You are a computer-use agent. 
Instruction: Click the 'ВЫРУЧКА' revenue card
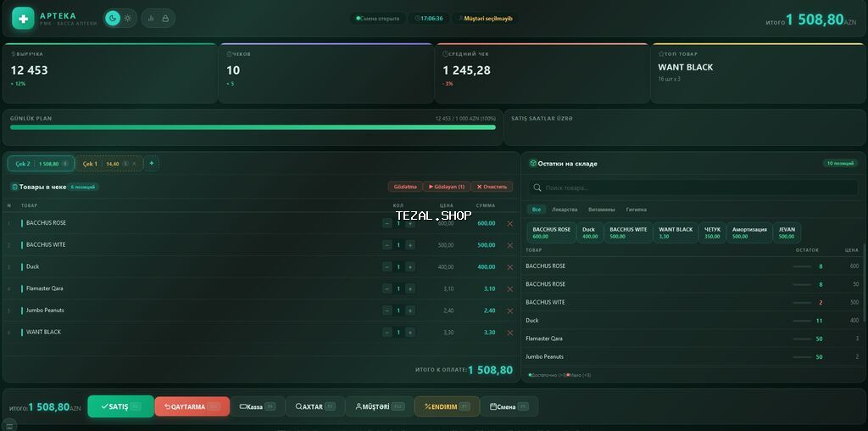pos(110,74)
